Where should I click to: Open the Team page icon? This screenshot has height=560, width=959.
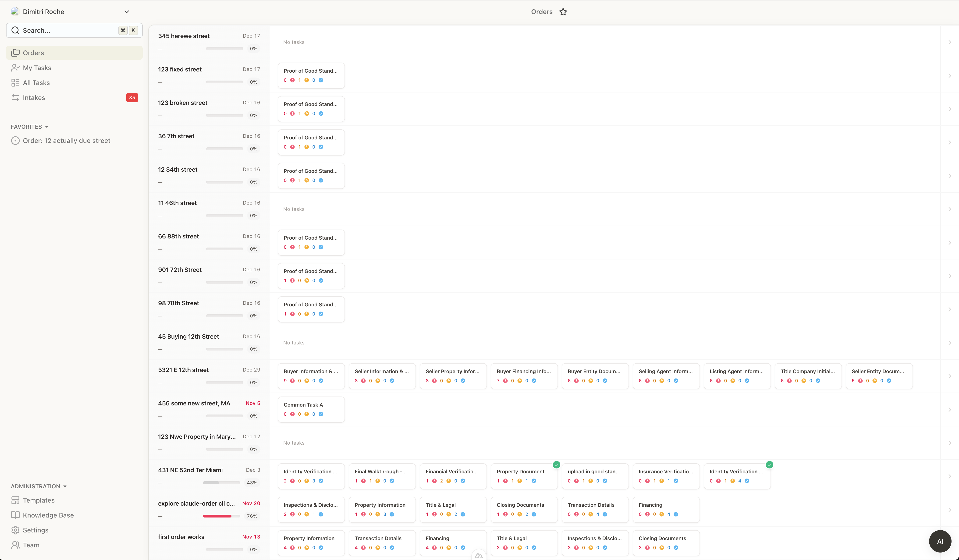point(15,545)
